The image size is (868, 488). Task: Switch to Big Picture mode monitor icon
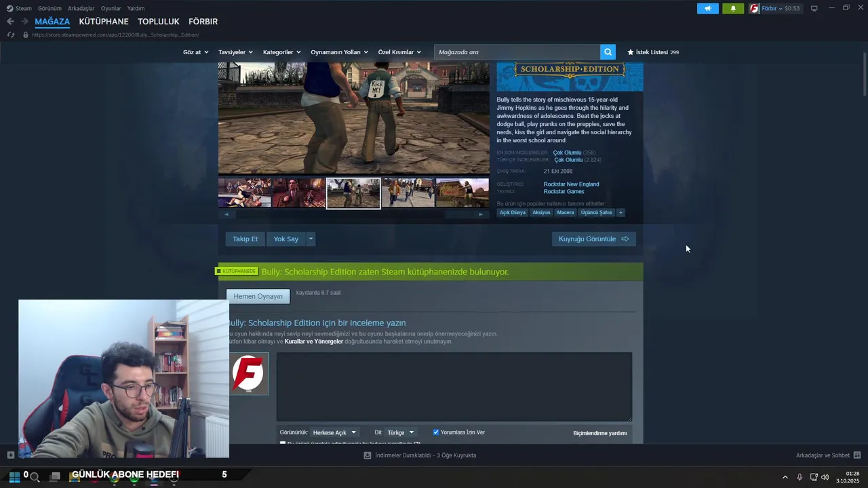814,8
